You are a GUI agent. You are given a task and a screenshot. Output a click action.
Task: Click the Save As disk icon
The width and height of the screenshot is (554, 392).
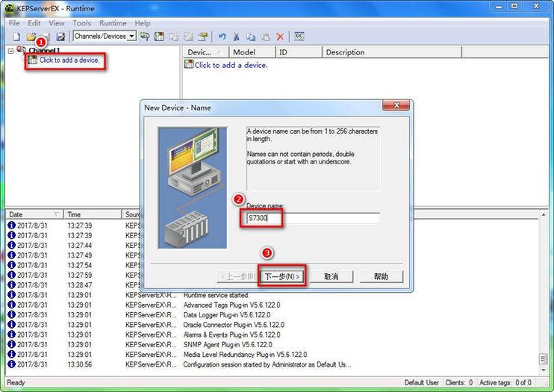point(60,37)
